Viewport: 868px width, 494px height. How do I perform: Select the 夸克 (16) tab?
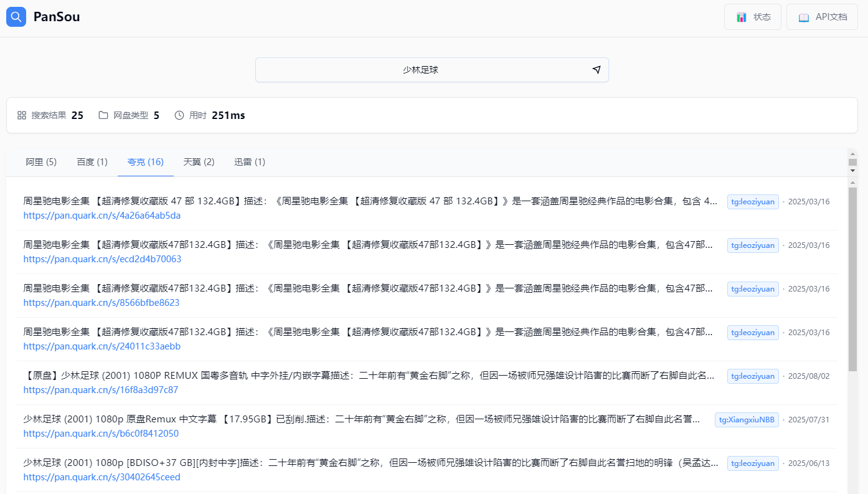click(145, 161)
